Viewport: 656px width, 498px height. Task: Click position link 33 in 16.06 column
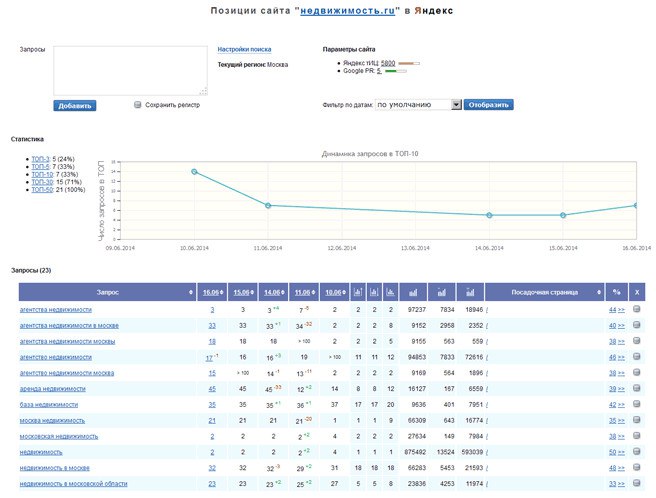coord(212,326)
